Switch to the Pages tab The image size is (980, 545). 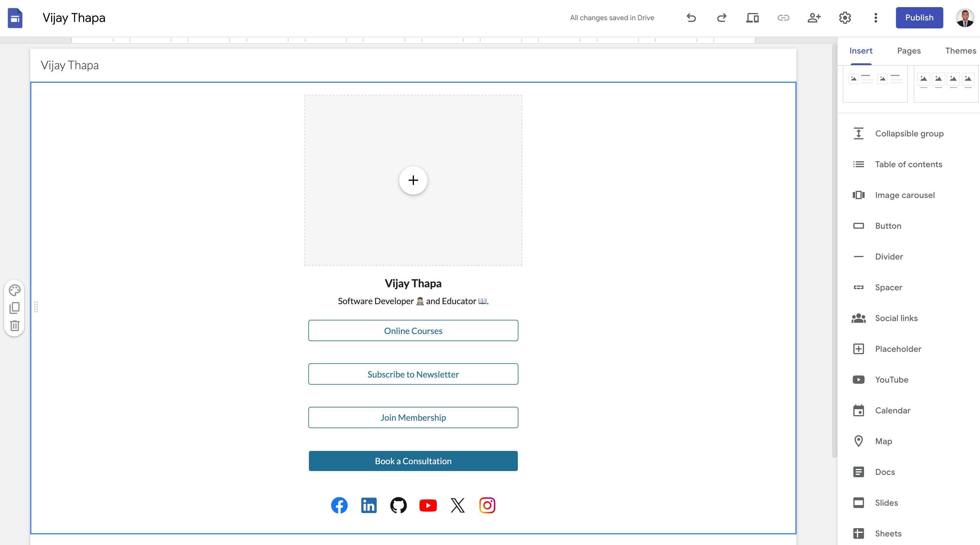click(x=909, y=51)
